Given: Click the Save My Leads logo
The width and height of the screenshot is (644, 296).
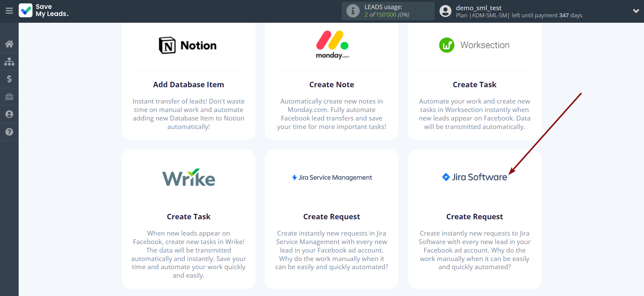Looking at the screenshot, I should (x=43, y=11).
